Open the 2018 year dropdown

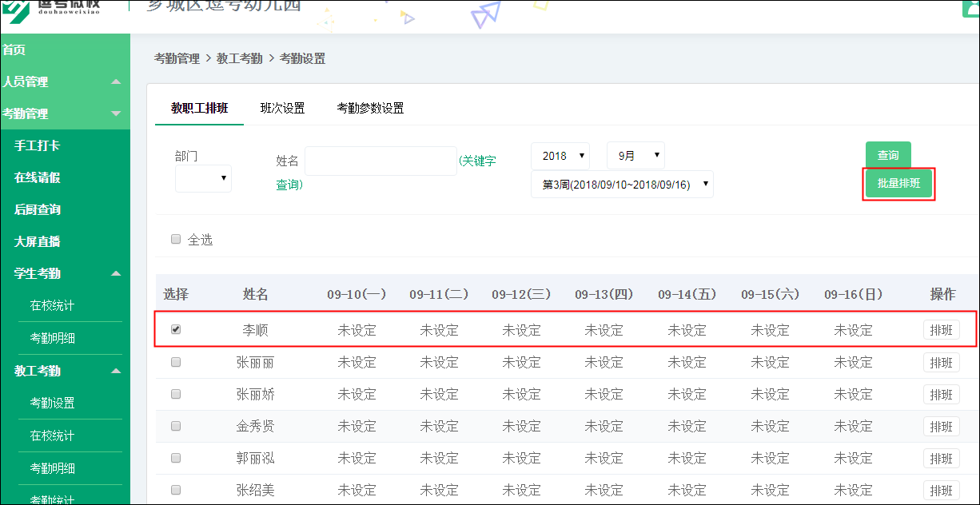(560, 155)
